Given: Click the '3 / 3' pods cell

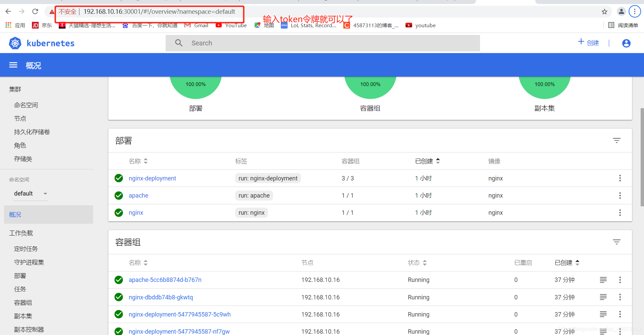Looking at the screenshot, I should (348, 178).
